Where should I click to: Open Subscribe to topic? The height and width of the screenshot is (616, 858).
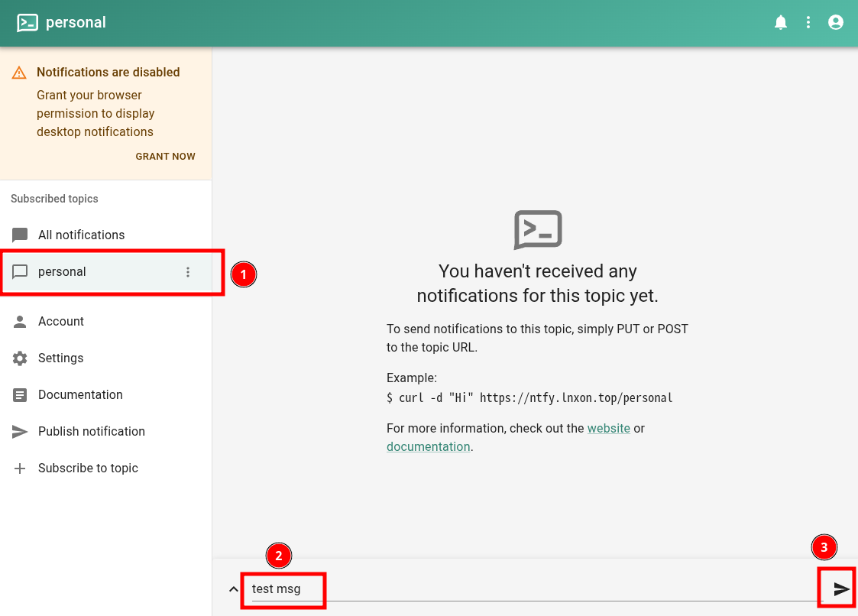point(88,468)
